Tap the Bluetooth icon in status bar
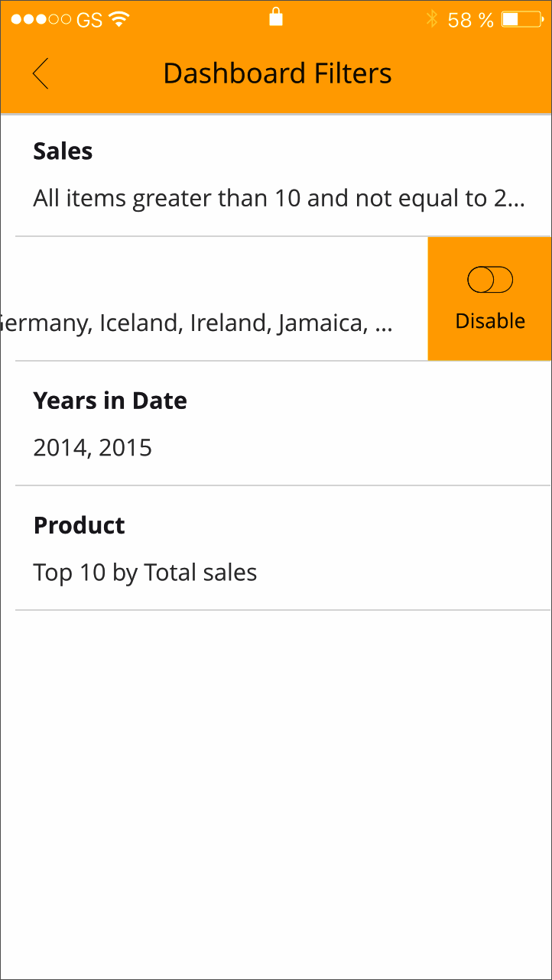The image size is (552, 980). tap(432, 19)
